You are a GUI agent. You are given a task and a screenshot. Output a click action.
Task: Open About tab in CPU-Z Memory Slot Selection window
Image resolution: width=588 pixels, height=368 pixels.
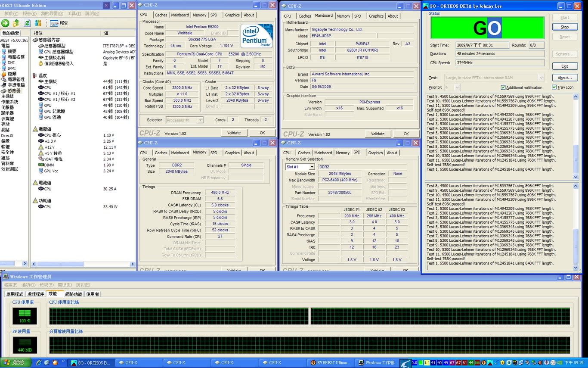392,153
